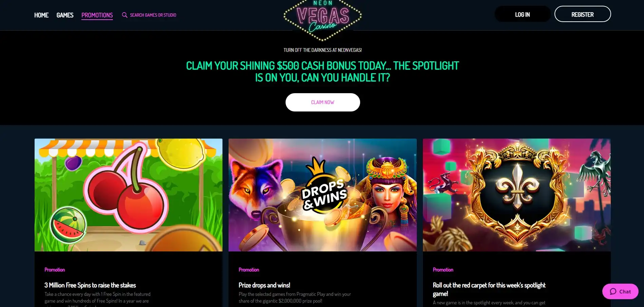Image resolution: width=644 pixels, height=307 pixels.
Task: Click the $500 cash bonus headline
Action: [323, 71]
